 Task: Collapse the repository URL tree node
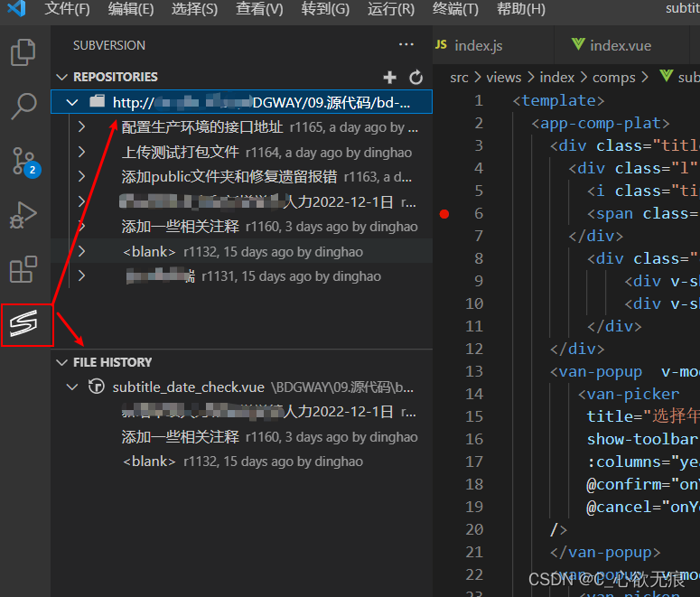pos(72,103)
